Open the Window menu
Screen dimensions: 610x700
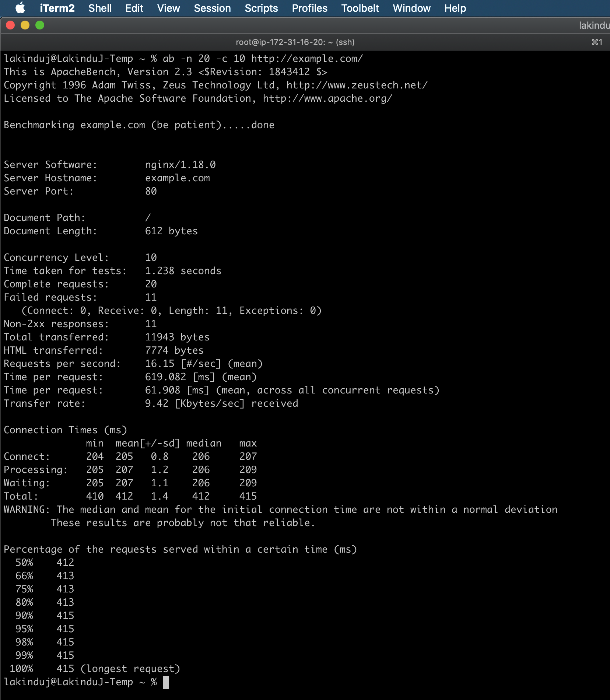[x=411, y=8]
